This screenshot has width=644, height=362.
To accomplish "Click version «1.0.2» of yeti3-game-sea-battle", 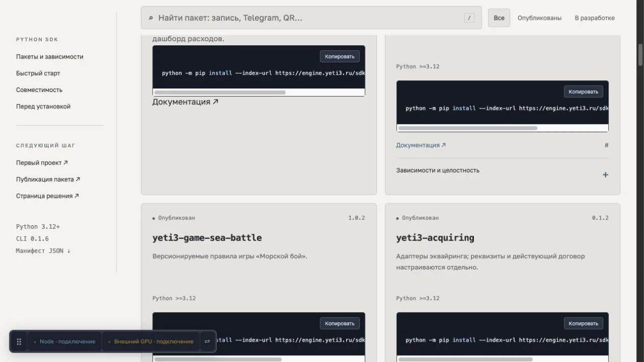I will (x=356, y=218).
